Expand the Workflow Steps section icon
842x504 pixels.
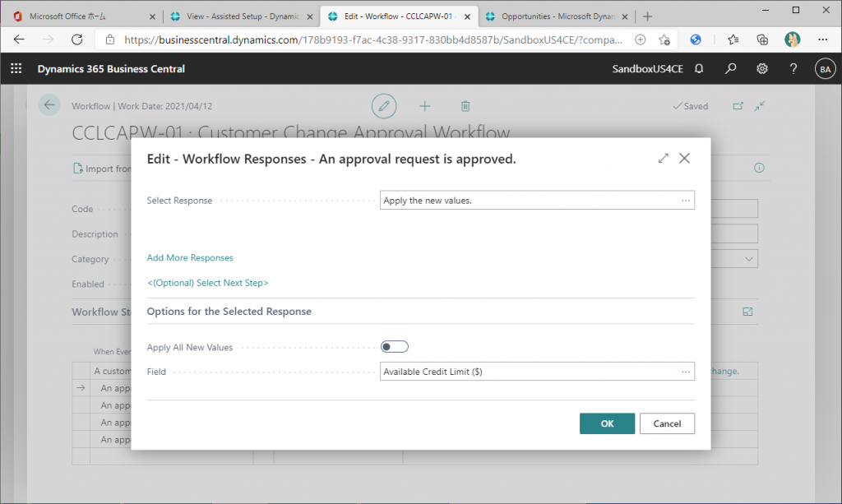pyautogui.click(x=747, y=312)
